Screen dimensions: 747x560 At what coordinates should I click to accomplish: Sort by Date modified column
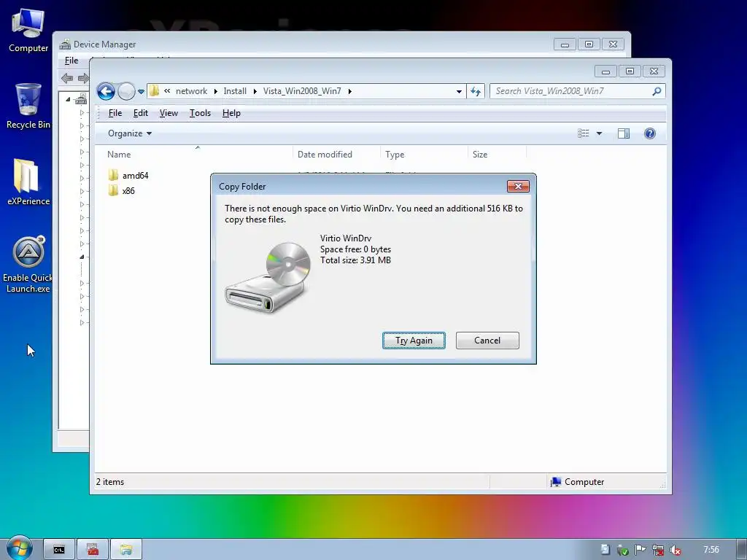[336, 155]
